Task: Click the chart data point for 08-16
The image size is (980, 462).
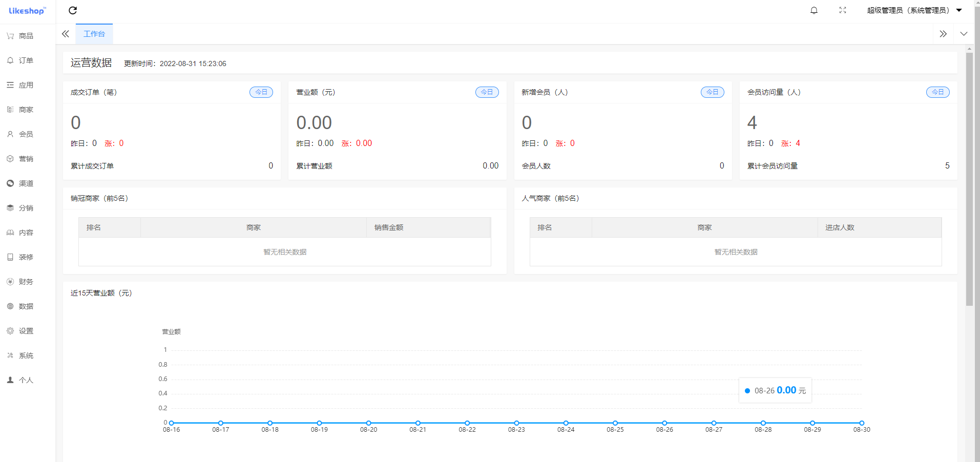Action: [172, 423]
